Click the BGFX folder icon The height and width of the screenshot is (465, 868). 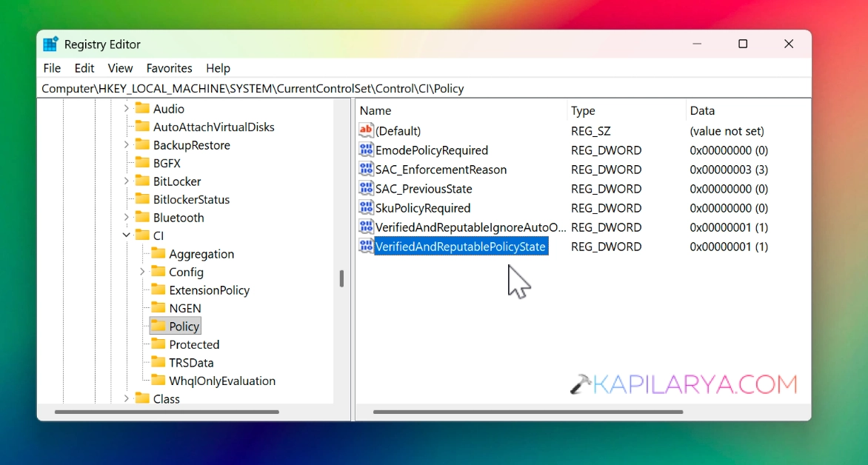[142, 164]
